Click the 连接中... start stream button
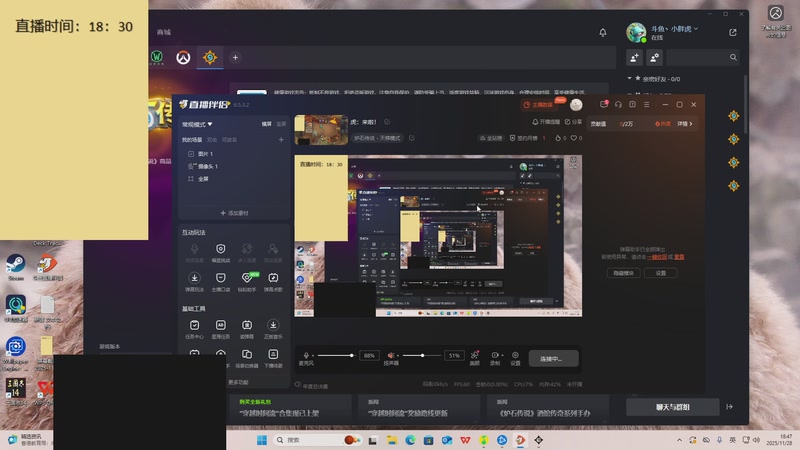The height and width of the screenshot is (450, 800). (553, 359)
